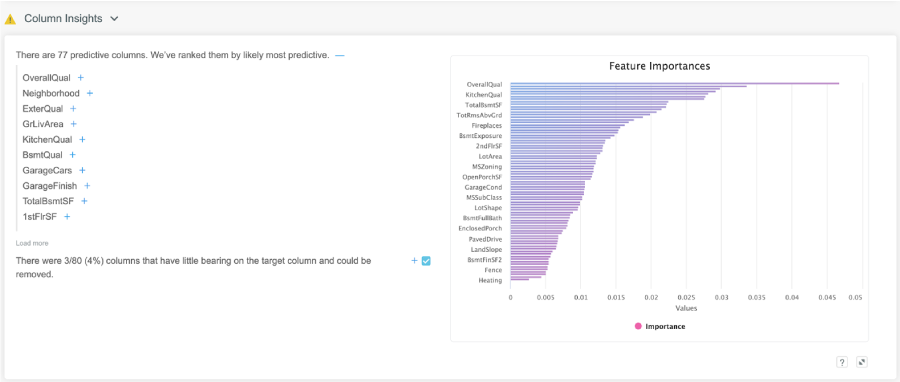This screenshot has width=900, height=382.
Task: Expand the 1stFlrSF column plus icon
Action: click(x=67, y=217)
